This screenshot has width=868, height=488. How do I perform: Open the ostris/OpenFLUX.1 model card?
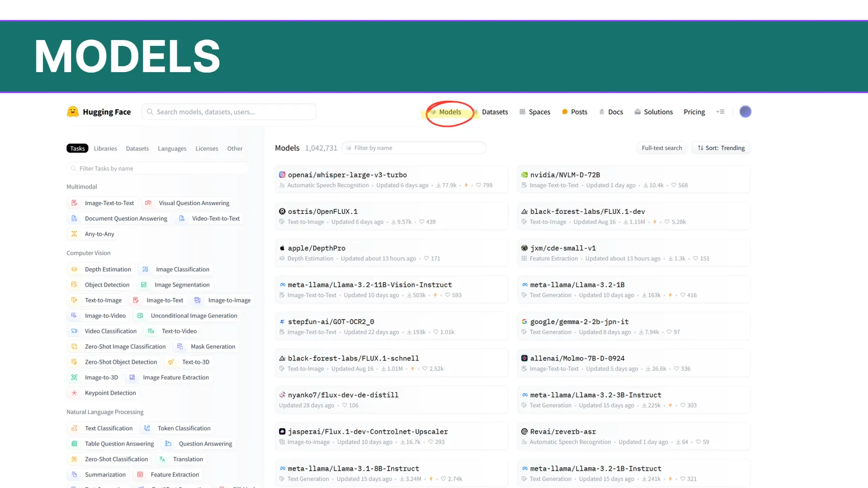(x=391, y=216)
